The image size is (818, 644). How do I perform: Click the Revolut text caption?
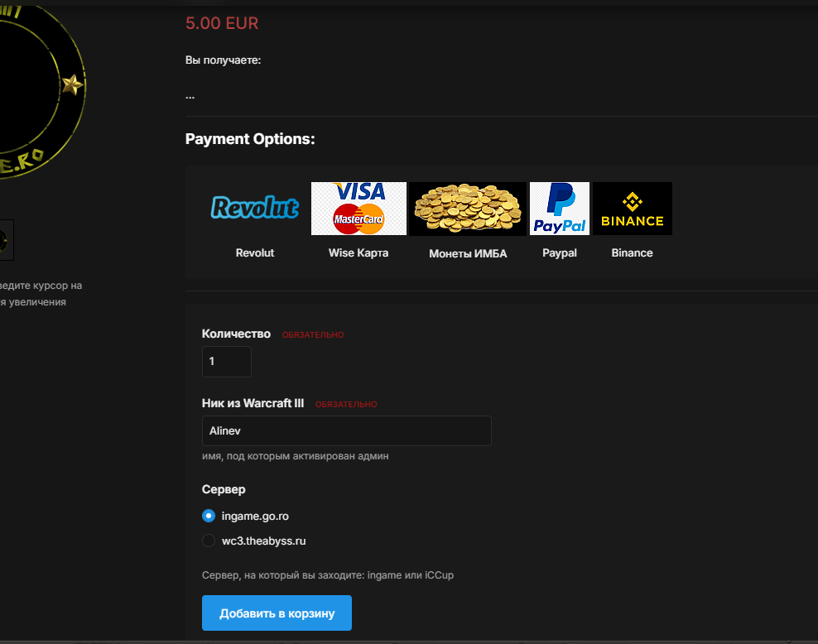point(254,252)
